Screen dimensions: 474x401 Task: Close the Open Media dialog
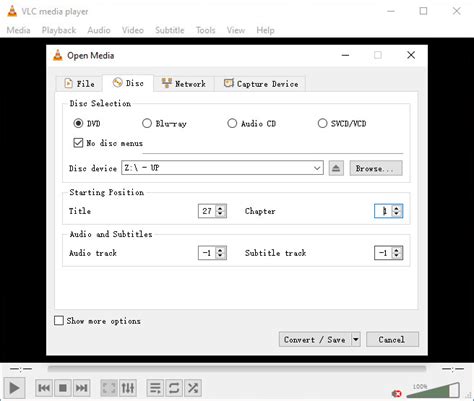click(411, 55)
